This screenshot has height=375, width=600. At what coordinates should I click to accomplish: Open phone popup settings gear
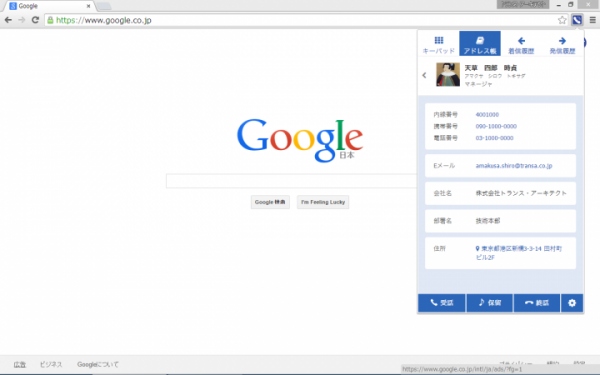[x=572, y=303]
